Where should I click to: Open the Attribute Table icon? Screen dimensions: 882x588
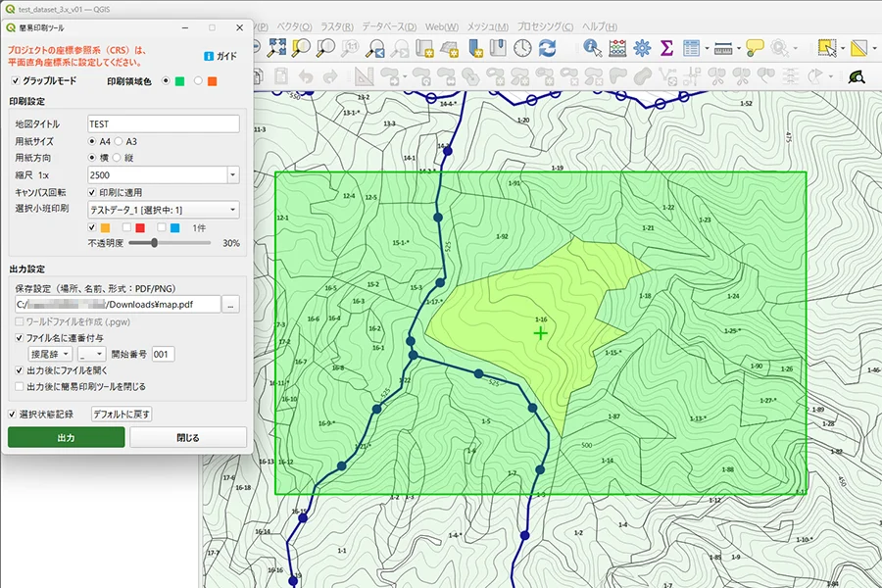pyautogui.click(x=691, y=48)
